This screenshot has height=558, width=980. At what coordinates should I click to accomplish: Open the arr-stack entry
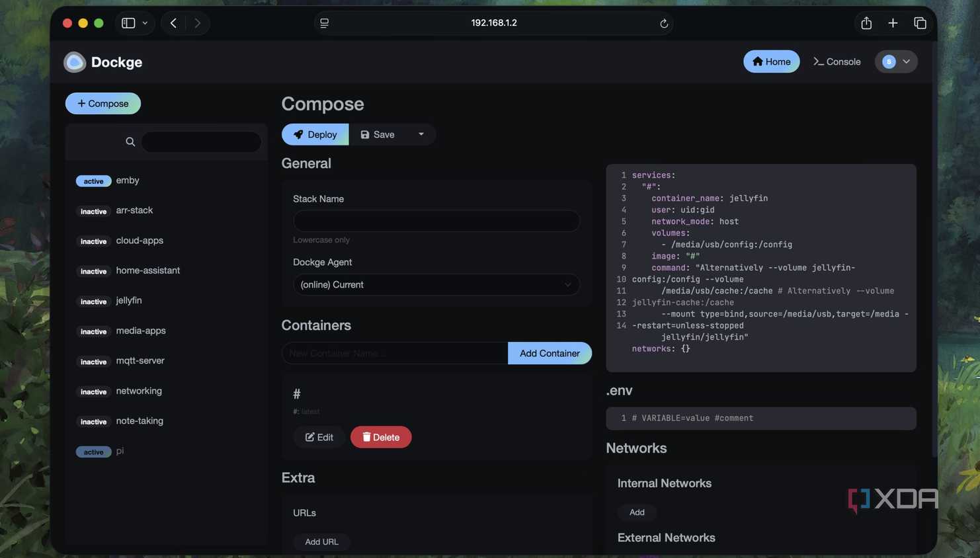coord(134,210)
